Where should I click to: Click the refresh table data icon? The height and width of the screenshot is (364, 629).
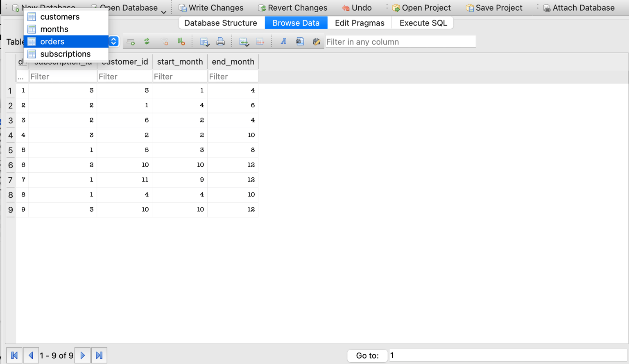pos(147,41)
